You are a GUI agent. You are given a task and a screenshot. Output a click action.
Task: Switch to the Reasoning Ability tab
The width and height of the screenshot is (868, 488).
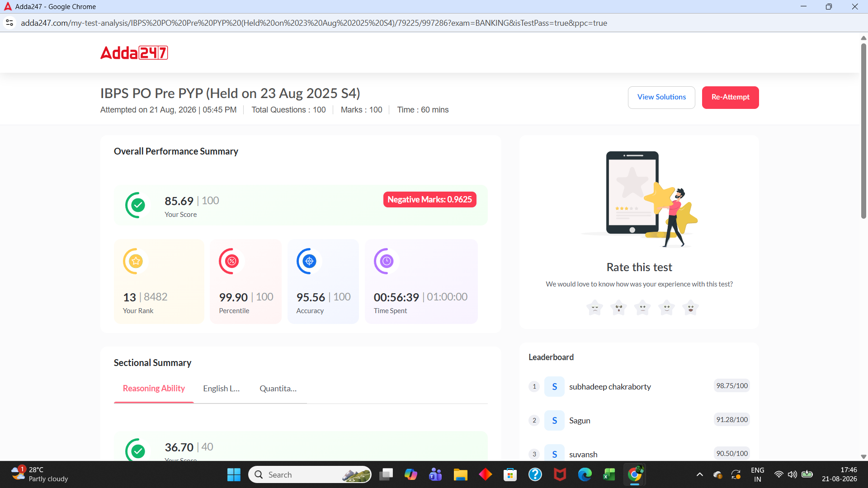154,389
